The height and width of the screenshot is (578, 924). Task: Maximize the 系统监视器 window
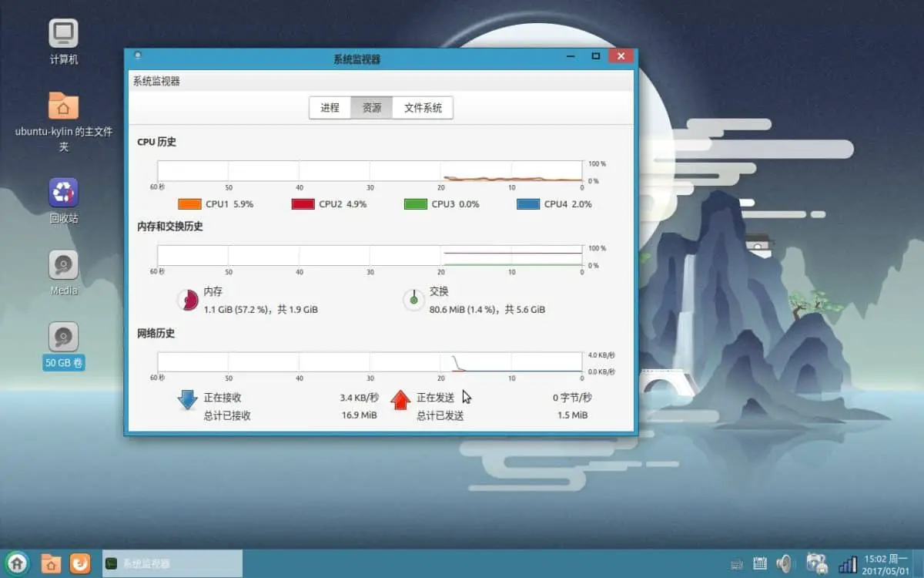(x=595, y=56)
